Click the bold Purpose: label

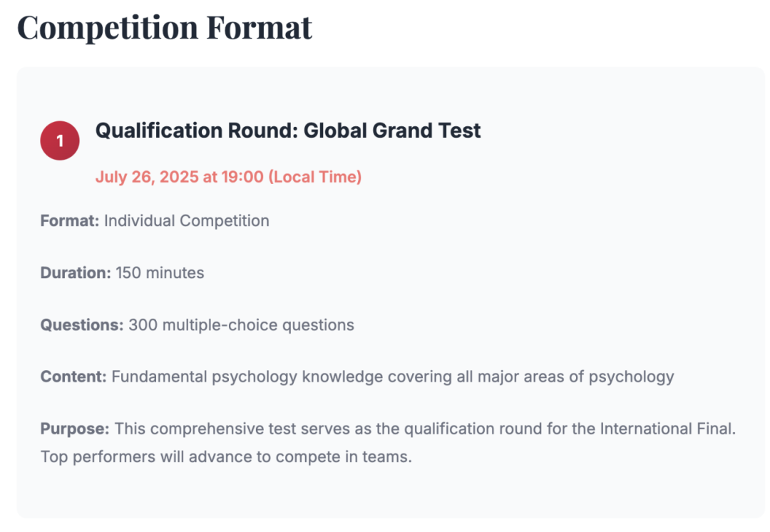tap(75, 429)
